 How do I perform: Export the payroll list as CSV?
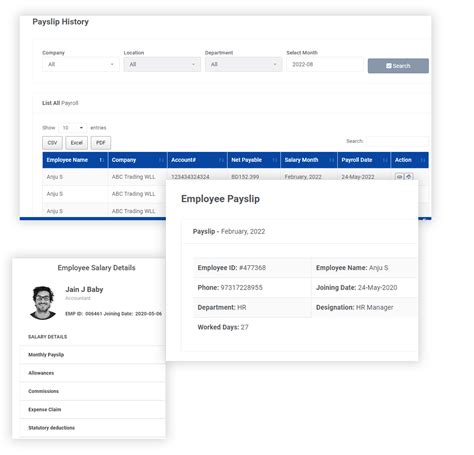click(52, 143)
